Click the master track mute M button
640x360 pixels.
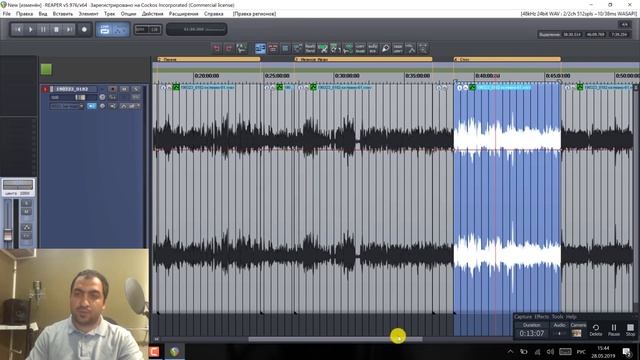click(x=26, y=211)
